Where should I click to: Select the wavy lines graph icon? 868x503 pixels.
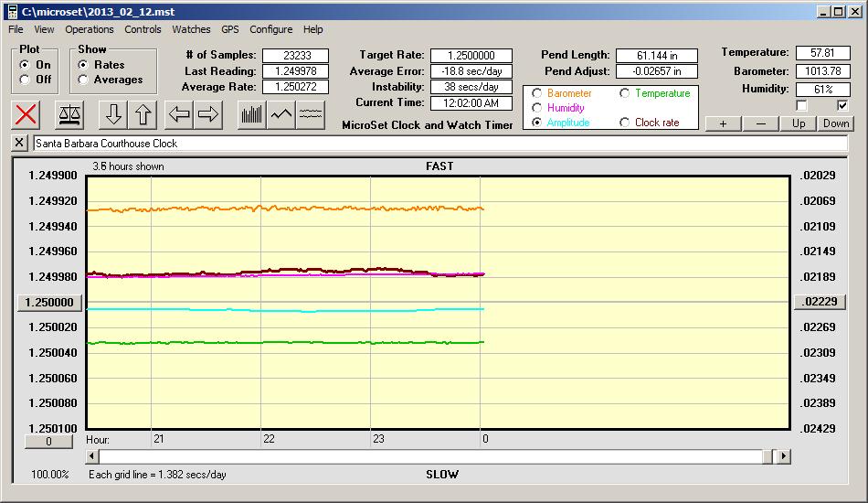point(311,114)
